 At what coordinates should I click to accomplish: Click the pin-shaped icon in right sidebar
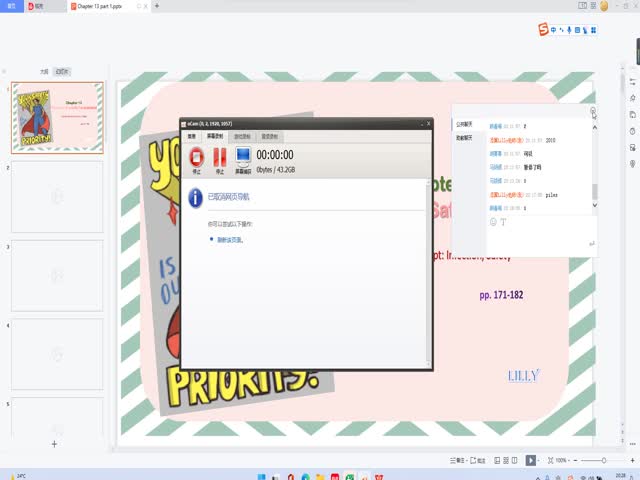pos(633,164)
